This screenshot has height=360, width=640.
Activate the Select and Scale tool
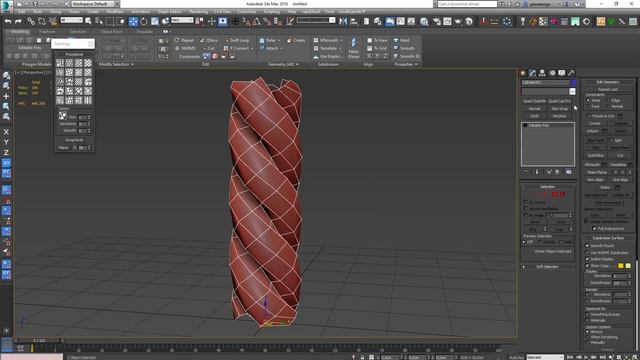(155, 21)
